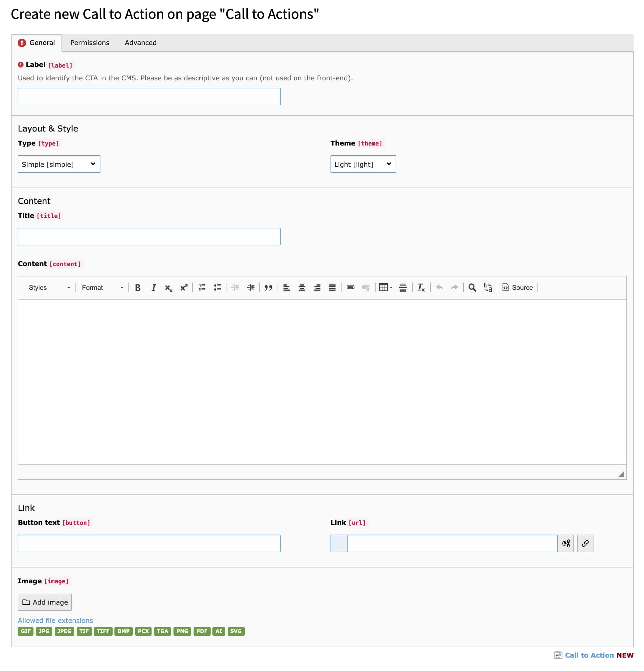Insert a numbered list
Image resolution: width=644 pixels, height=671 pixels.
point(202,288)
